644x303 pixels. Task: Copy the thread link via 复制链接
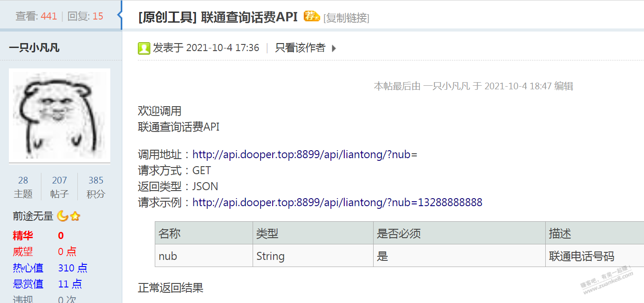(346, 18)
